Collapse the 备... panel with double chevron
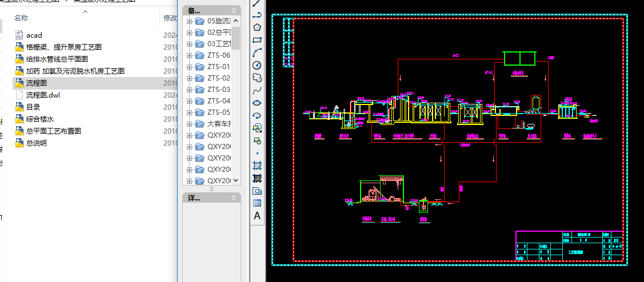Screen dimensions: 644x282 [234, 10]
